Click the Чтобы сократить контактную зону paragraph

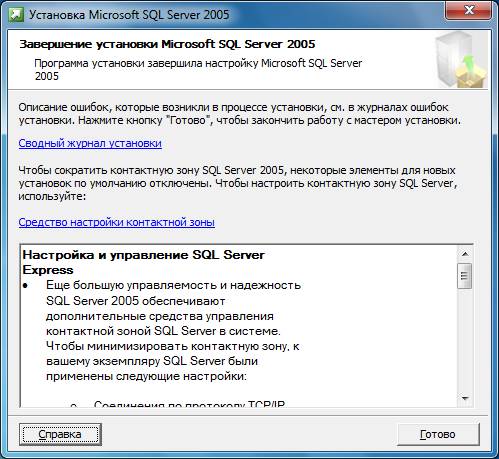(238, 183)
